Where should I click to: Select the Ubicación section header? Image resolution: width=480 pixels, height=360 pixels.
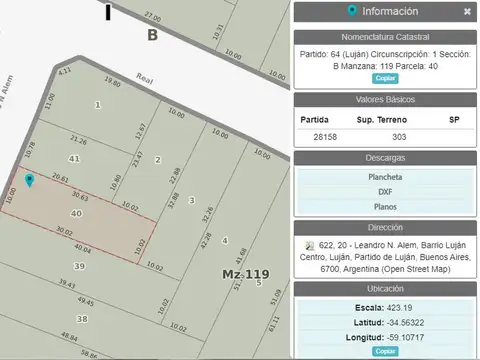385,289
